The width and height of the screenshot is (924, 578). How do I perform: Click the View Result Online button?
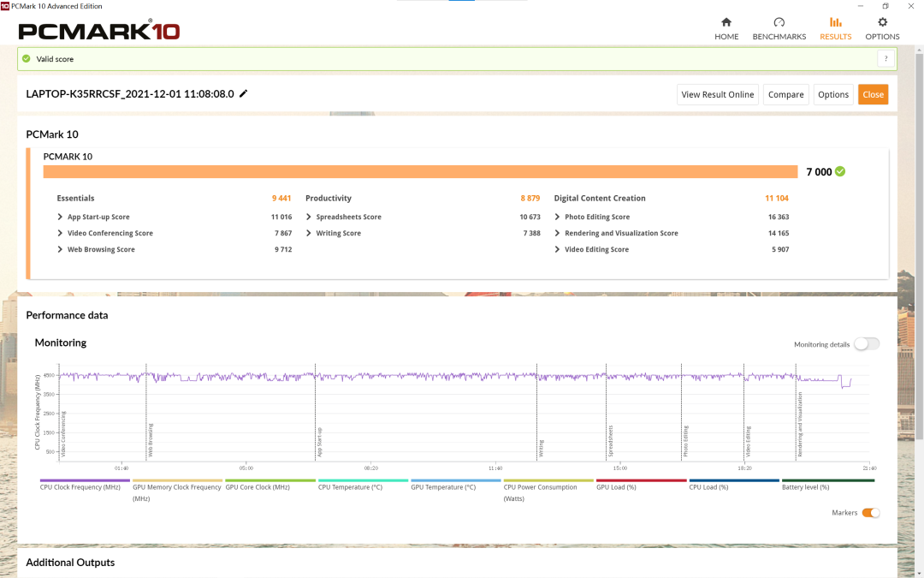[717, 94]
